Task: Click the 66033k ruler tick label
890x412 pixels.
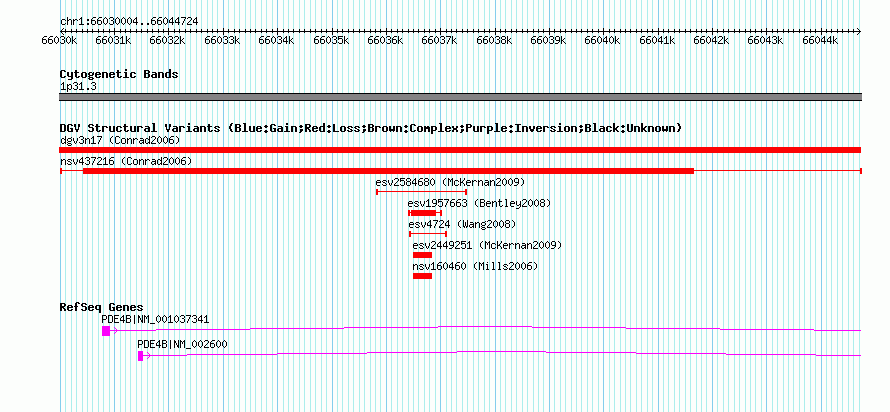Action: click(x=222, y=40)
